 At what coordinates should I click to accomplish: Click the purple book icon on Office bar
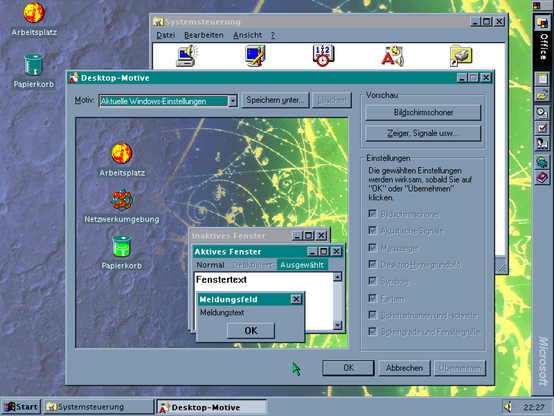(543, 177)
